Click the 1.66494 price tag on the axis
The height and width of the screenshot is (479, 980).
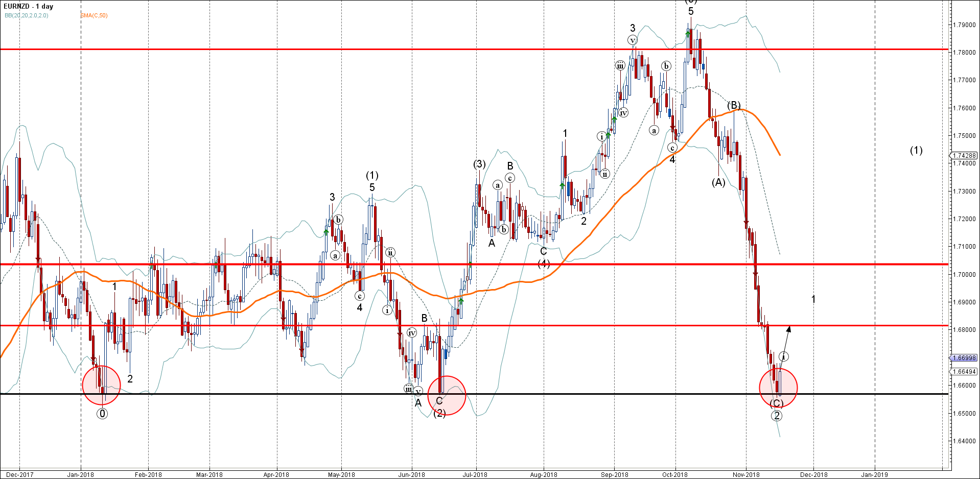click(x=964, y=371)
